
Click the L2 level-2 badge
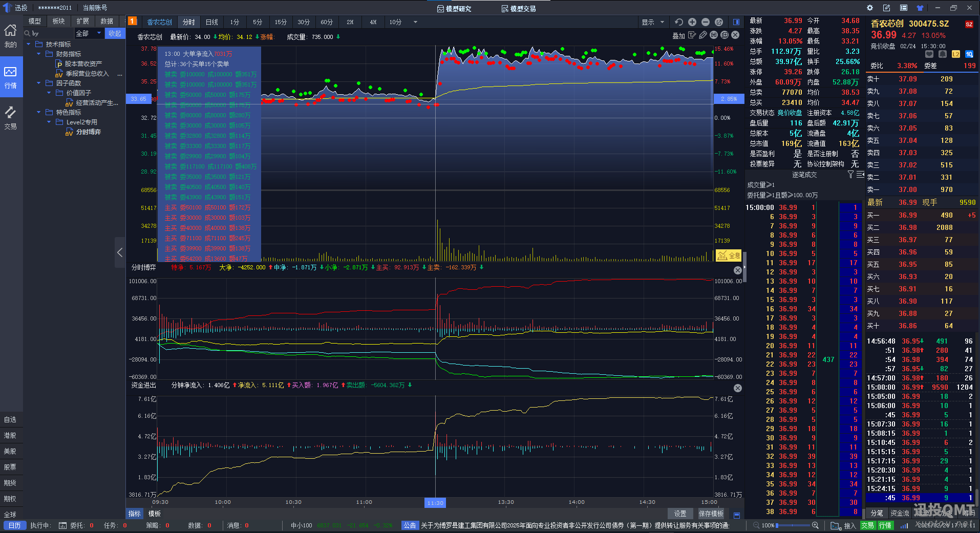click(x=956, y=54)
